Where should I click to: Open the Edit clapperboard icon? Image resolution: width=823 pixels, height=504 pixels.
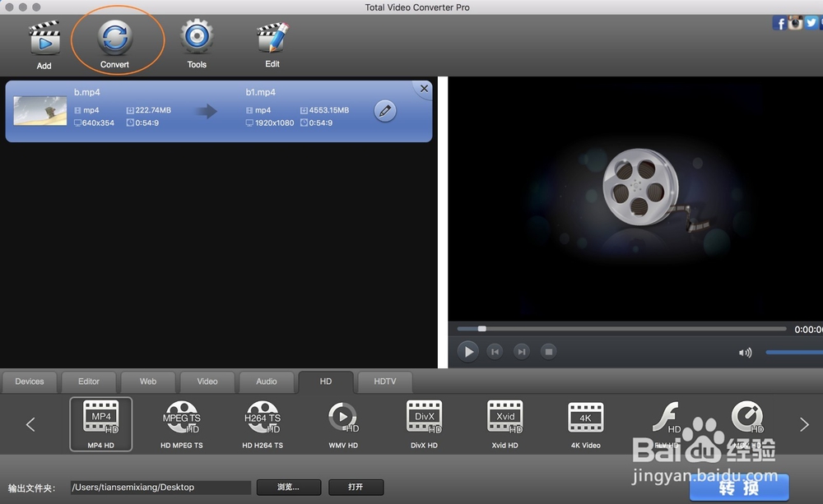272,38
